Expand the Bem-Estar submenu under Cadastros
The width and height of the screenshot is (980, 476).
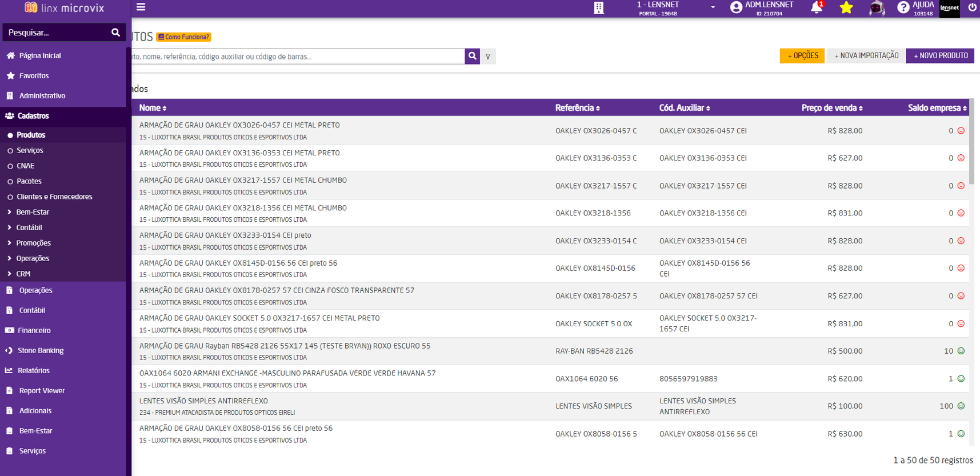point(33,212)
